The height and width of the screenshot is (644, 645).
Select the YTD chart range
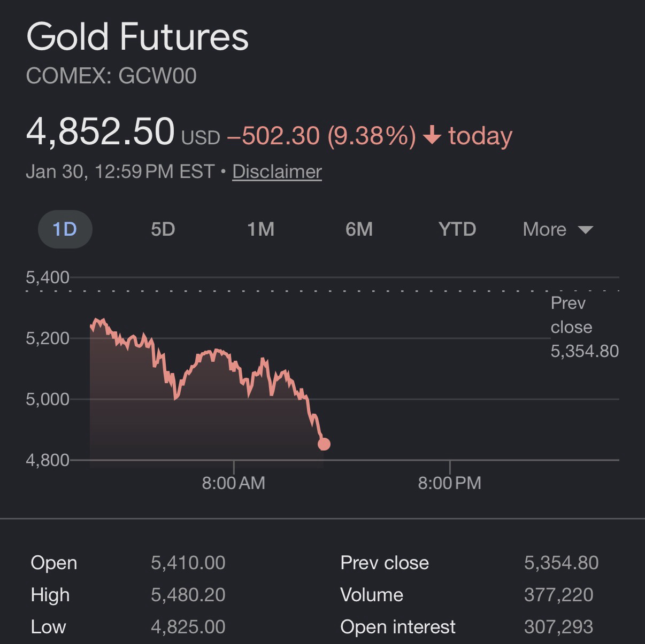coord(457,229)
